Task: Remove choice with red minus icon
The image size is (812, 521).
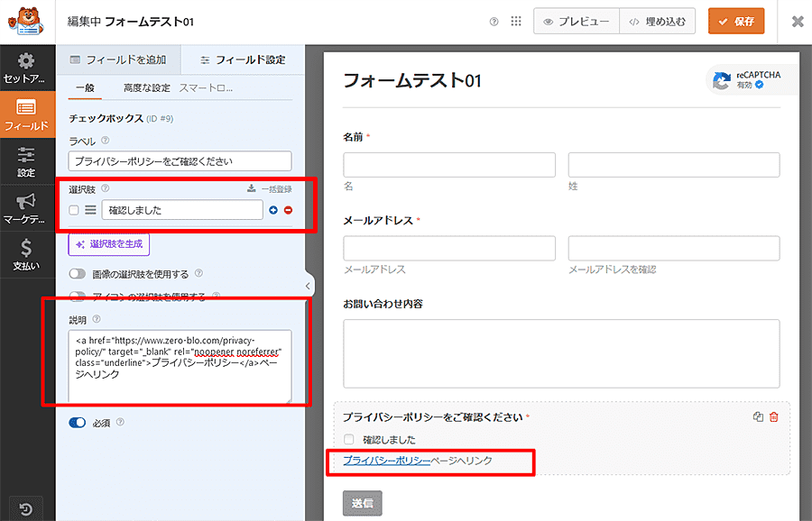Action: coord(289,210)
